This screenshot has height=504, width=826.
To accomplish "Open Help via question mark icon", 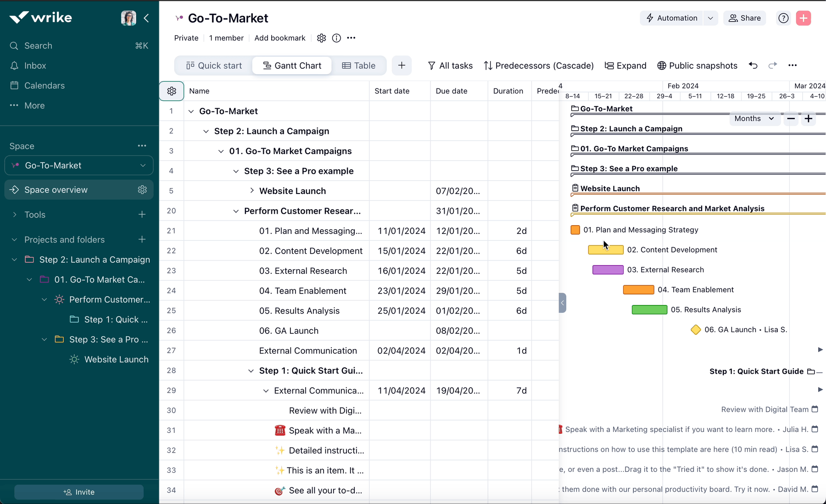I will pyautogui.click(x=783, y=18).
